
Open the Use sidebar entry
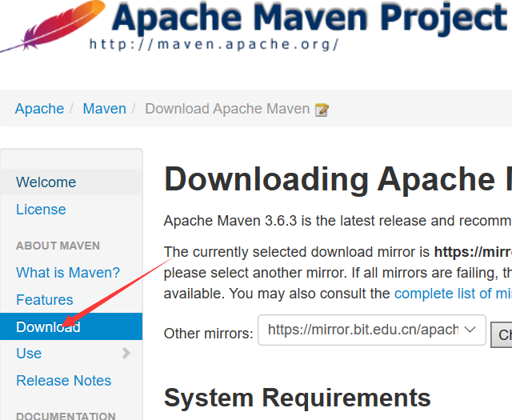(29, 354)
